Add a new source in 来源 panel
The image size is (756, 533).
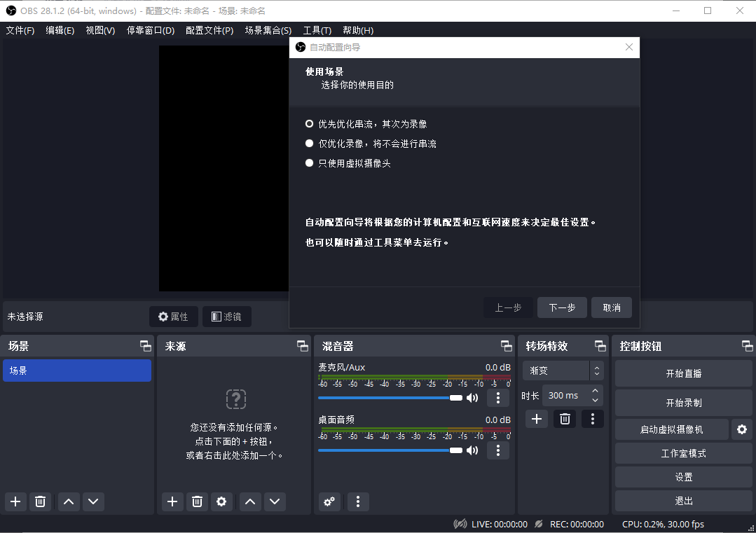pos(172,501)
